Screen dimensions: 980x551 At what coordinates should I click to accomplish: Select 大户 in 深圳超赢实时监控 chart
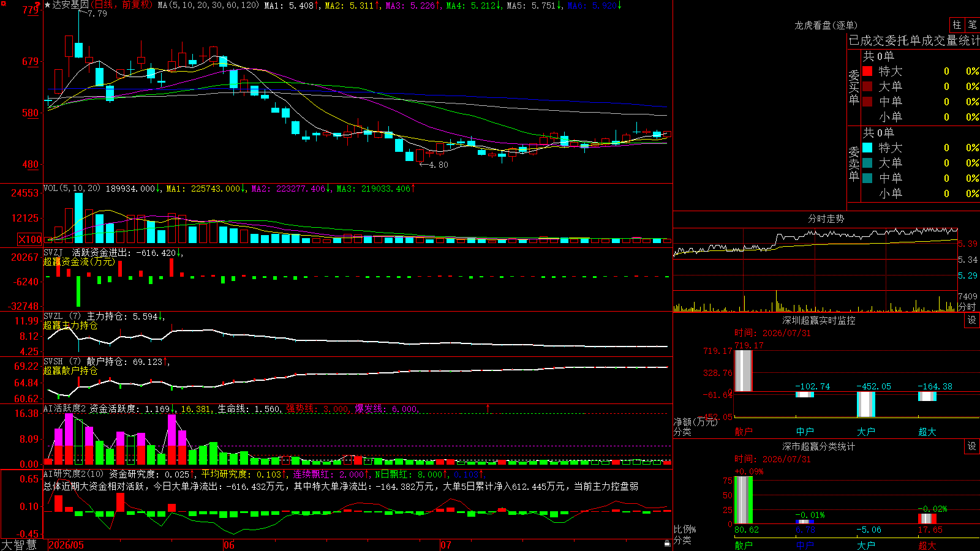click(866, 432)
